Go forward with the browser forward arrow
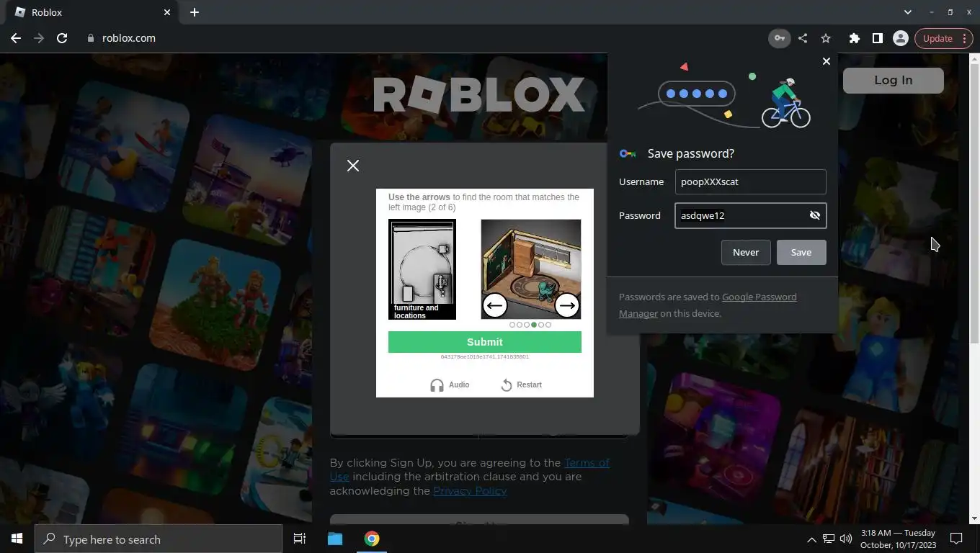 [39, 38]
